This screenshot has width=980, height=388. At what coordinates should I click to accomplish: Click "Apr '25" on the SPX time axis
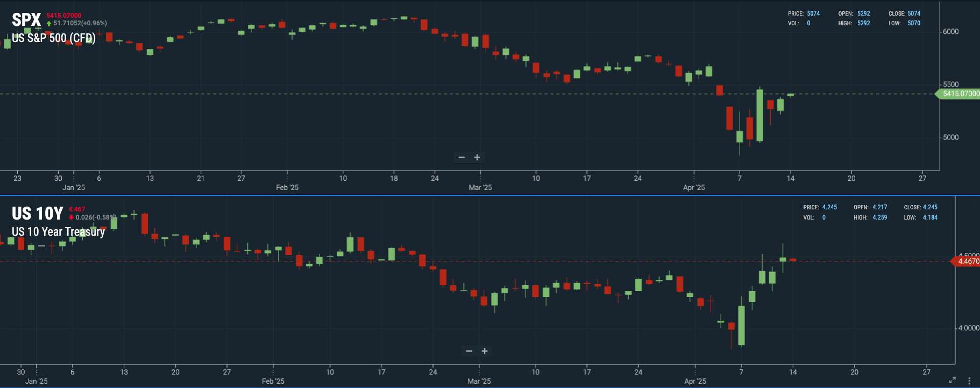tap(694, 187)
